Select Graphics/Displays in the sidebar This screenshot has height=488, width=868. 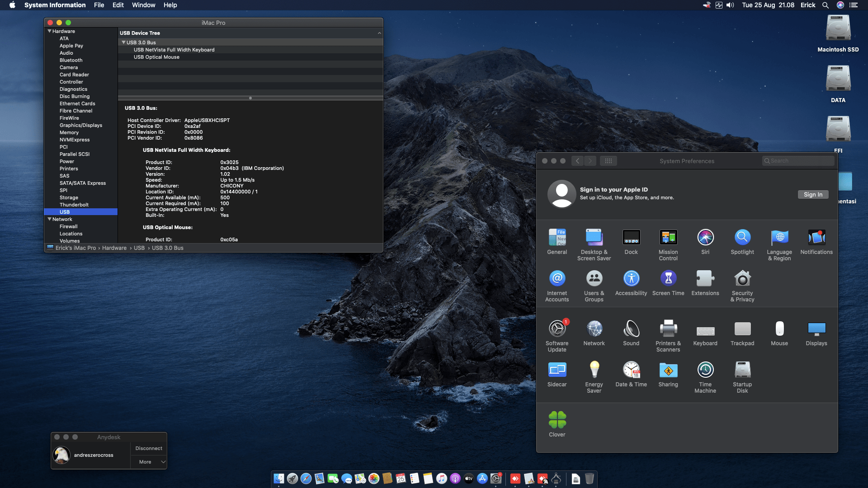(81, 125)
